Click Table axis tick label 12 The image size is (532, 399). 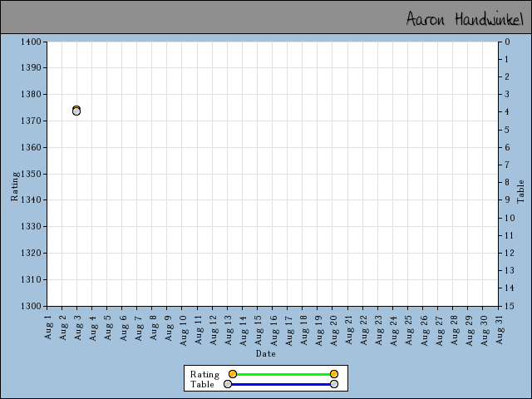510,253
